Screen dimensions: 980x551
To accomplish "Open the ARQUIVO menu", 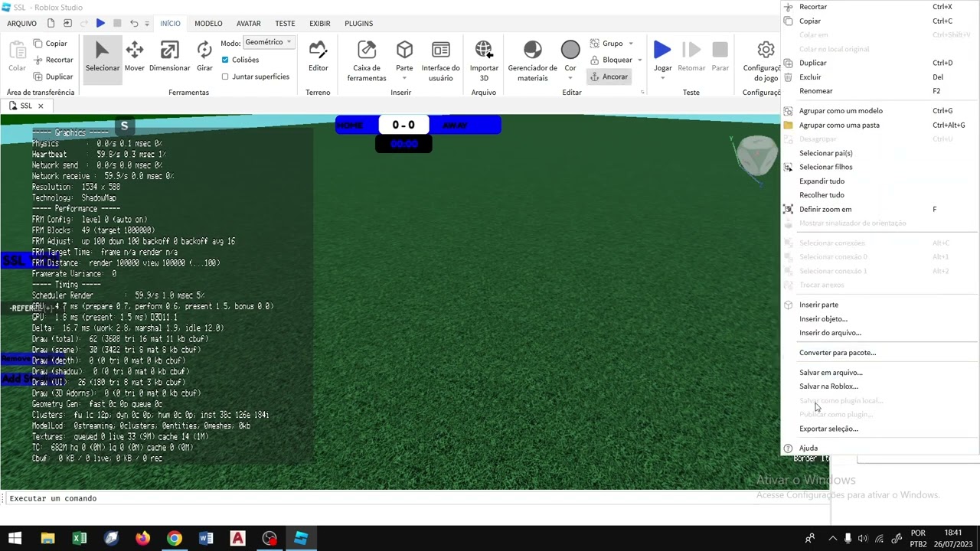I will coord(21,24).
